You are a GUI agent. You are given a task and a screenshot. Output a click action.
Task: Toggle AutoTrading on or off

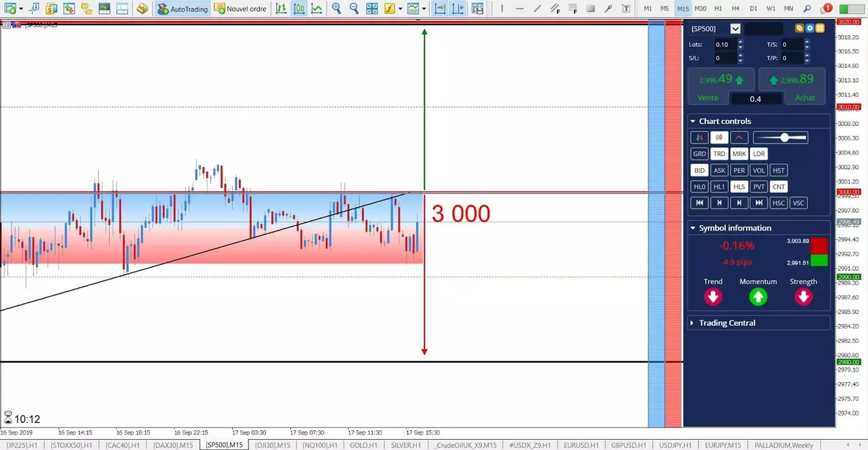click(182, 9)
